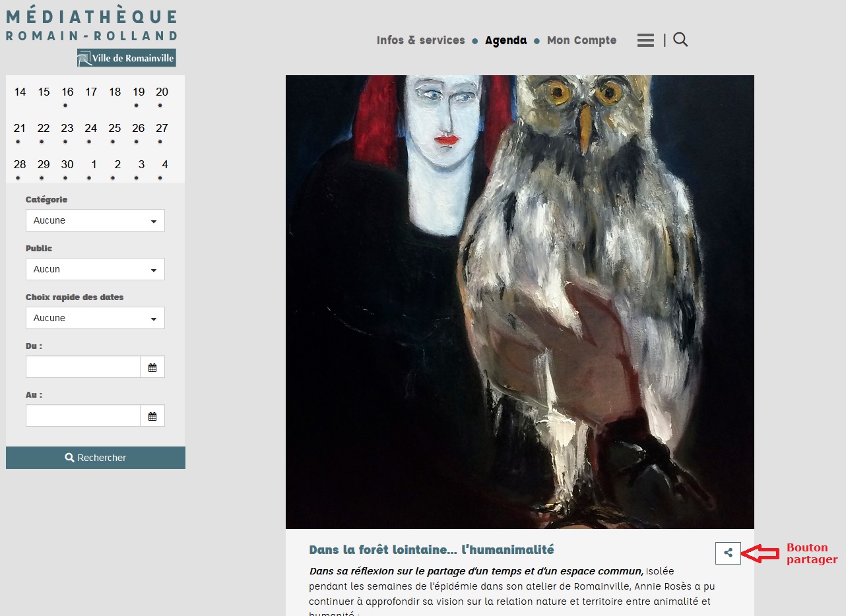
Task: Select day 16 in the calendar
Action: pyautogui.click(x=67, y=92)
